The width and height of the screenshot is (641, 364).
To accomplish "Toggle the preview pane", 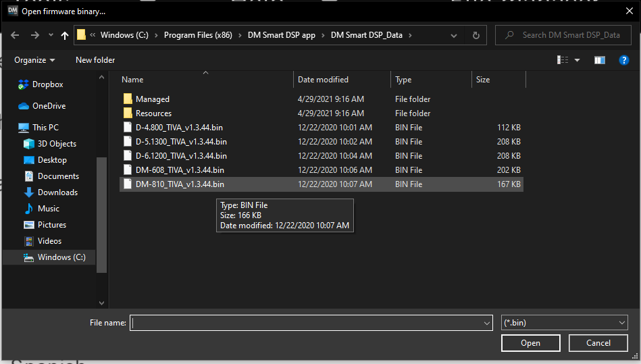I will (x=600, y=60).
